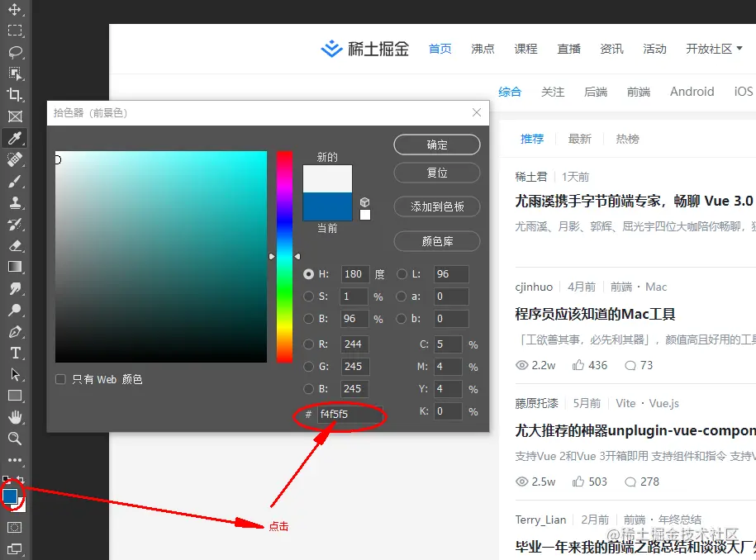This screenshot has height=560, width=756.
Task: Click the hex field showing f4f5f5
Action: (350, 414)
